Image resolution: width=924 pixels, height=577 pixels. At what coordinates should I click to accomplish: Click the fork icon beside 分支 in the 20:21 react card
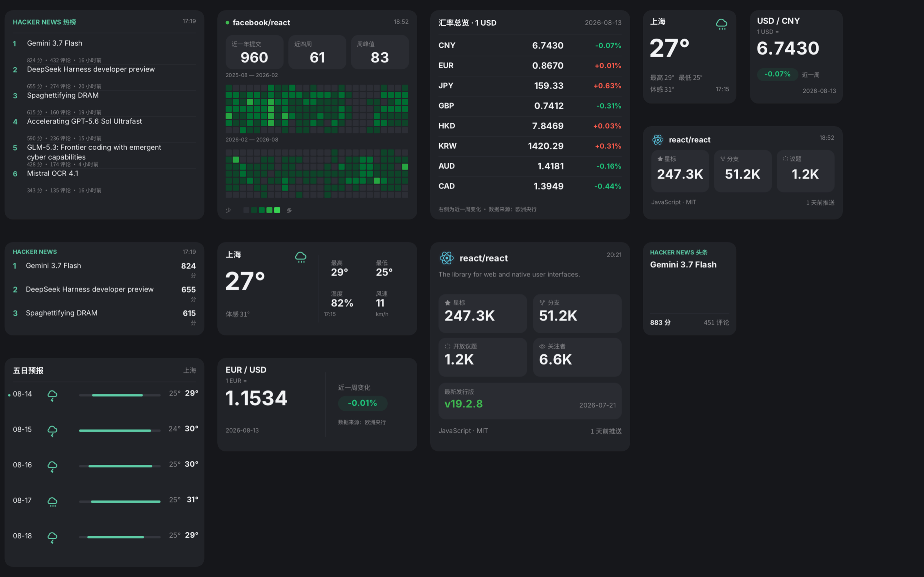542,303
